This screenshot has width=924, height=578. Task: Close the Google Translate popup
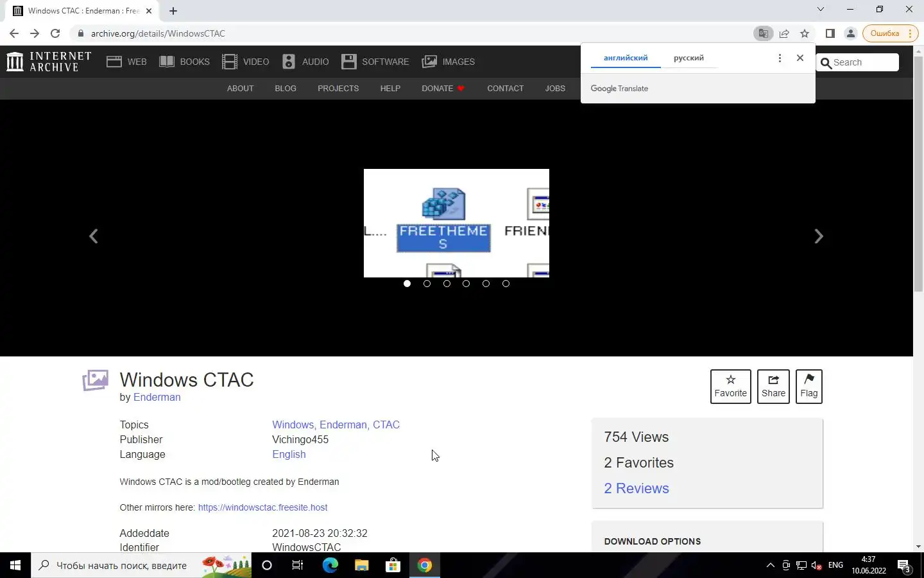[800, 58]
